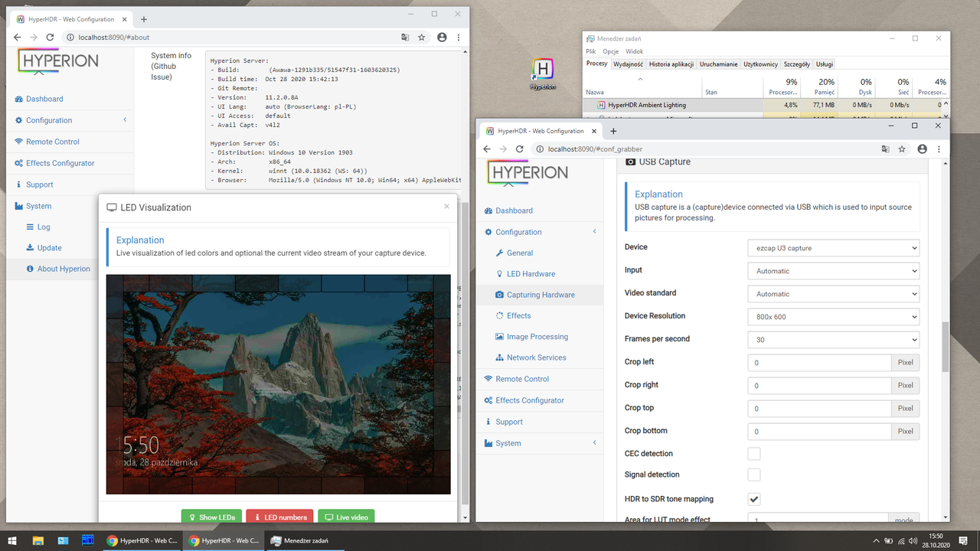This screenshot has width=980, height=551.
Task: Select About Hyperion in the left sidebar
Action: 64,269
